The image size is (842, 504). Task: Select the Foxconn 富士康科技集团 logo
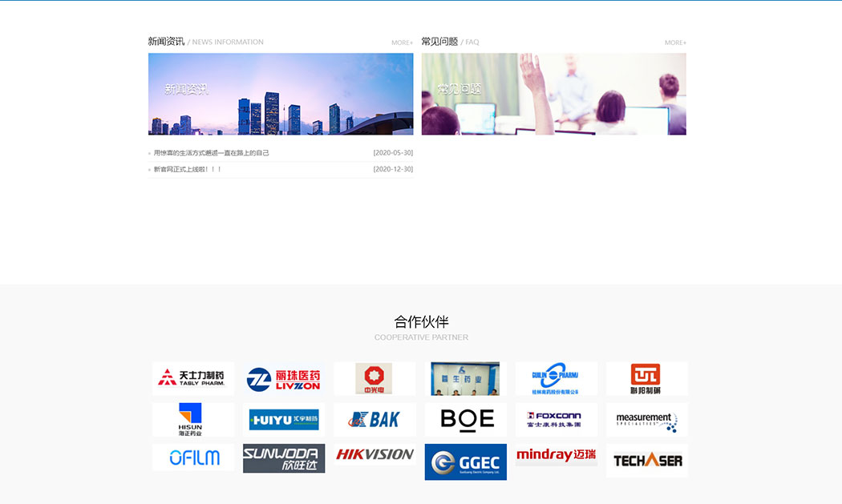click(x=557, y=419)
